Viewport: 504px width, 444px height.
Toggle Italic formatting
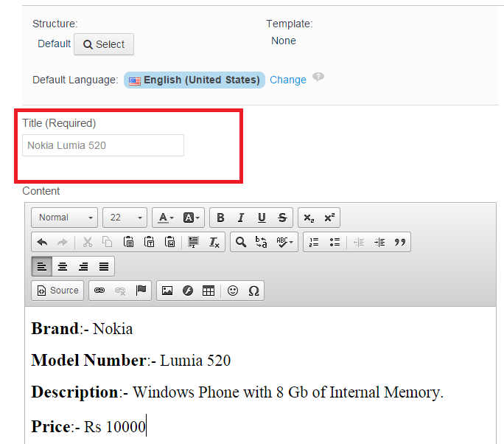241,218
